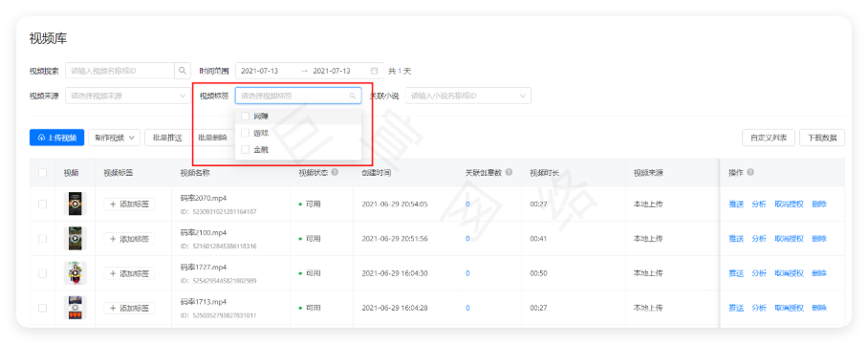Click the 视频标签 select box

(298, 96)
